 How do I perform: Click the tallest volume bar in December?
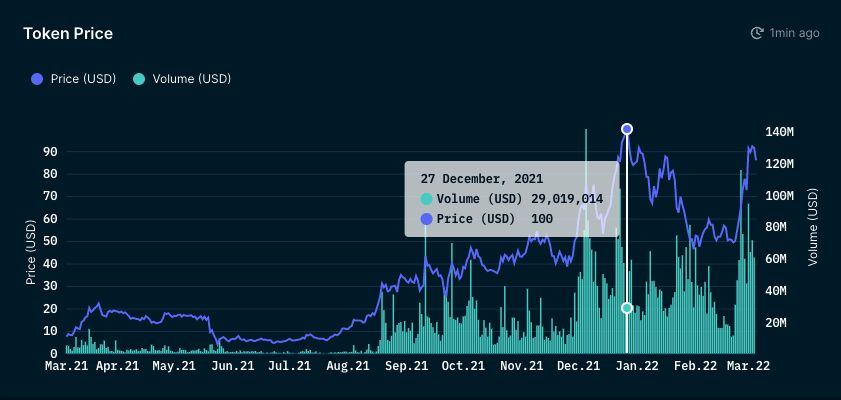(x=586, y=241)
